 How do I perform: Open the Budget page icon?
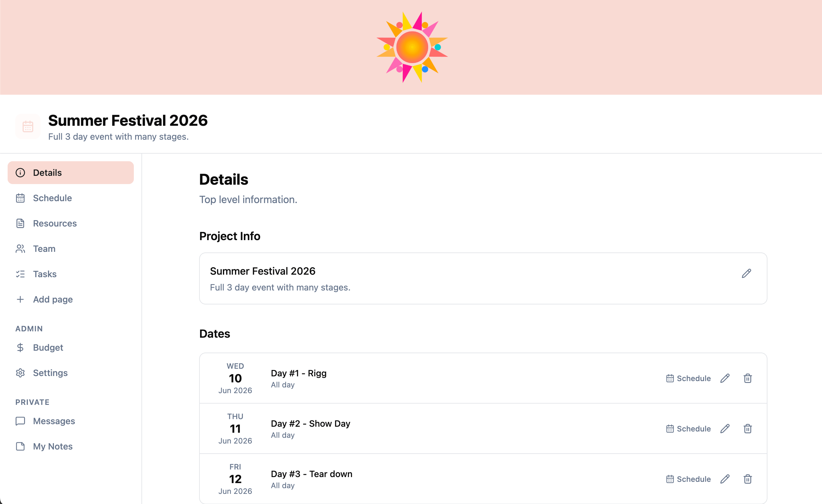pos(20,347)
